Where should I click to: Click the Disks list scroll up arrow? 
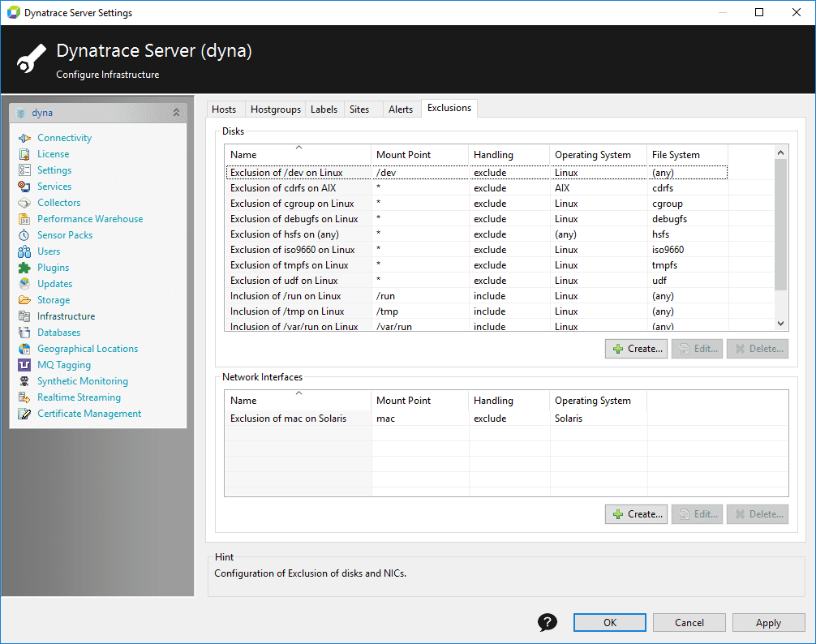tap(780, 152)
